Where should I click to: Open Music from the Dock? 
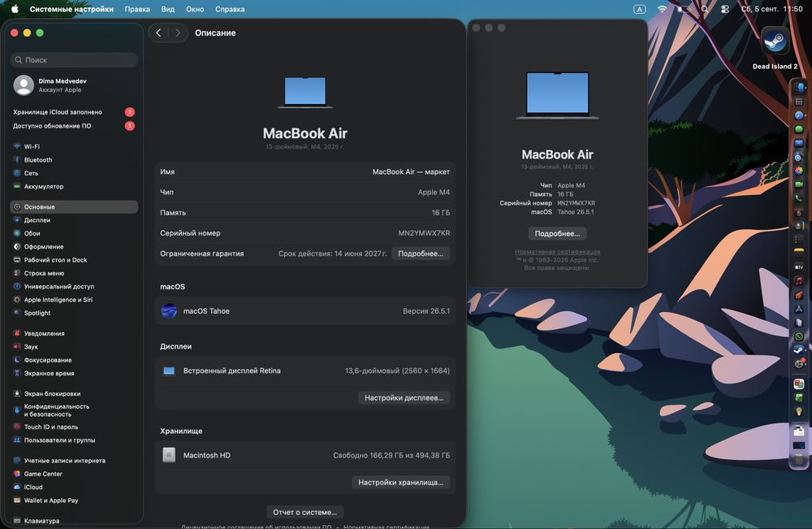pyautogui.click(x=798, y=281)
